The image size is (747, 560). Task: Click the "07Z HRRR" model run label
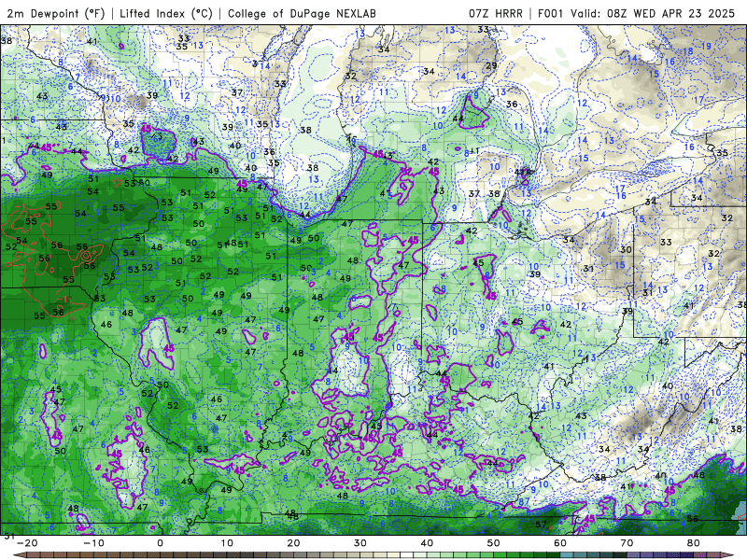coord(496,13)
